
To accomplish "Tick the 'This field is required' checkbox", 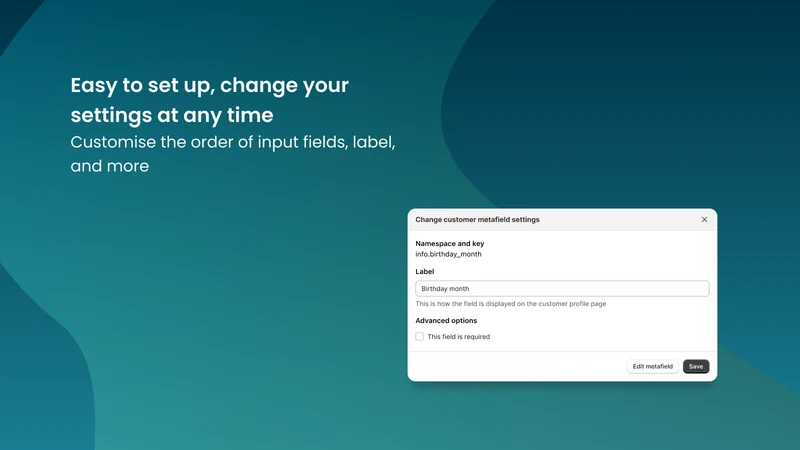I will [419, 337].
